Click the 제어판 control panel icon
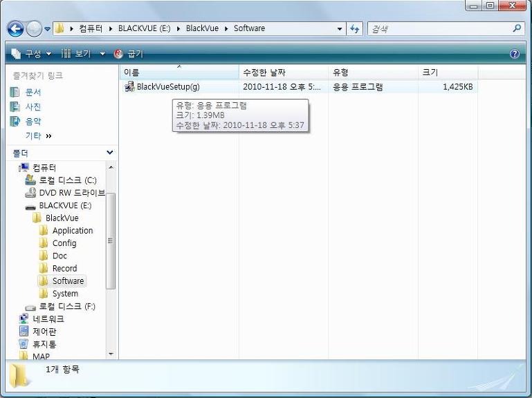The height and width of the screenshot is (398, 532). (24, 331)
